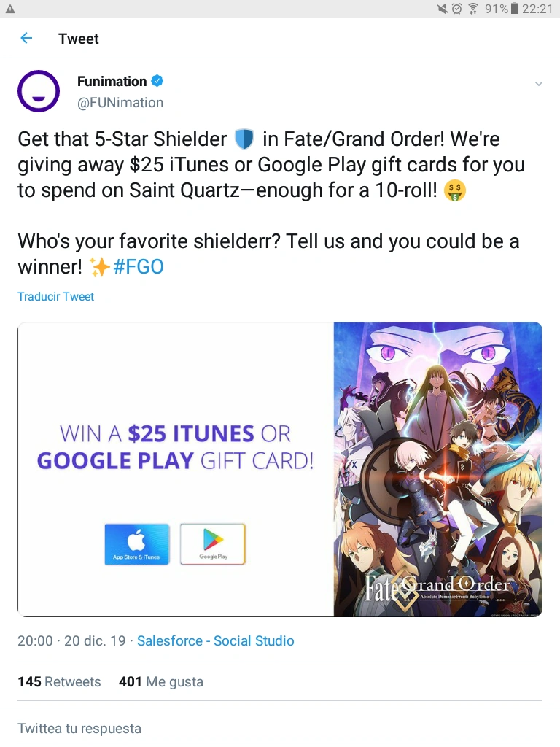Tap the muted sound status icon
Image resolution: width=560 pixels, height=747 pixels.
tap(443, 9)
